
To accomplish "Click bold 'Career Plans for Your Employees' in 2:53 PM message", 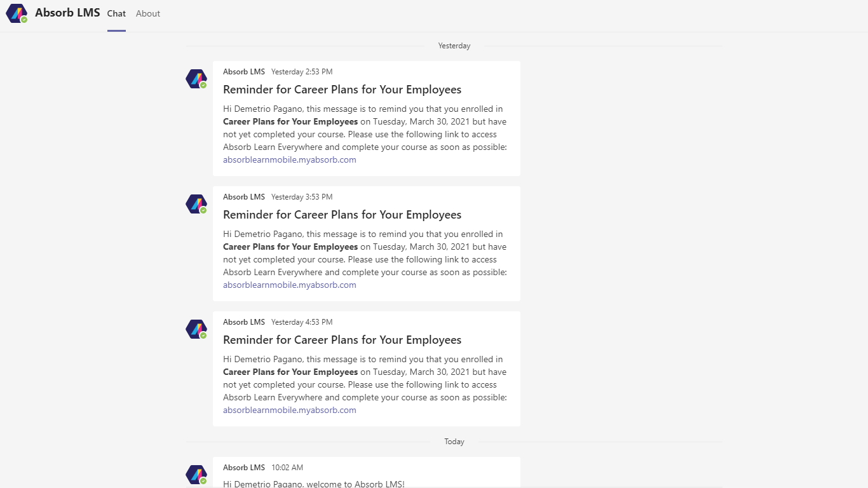I will pos(290,121).
